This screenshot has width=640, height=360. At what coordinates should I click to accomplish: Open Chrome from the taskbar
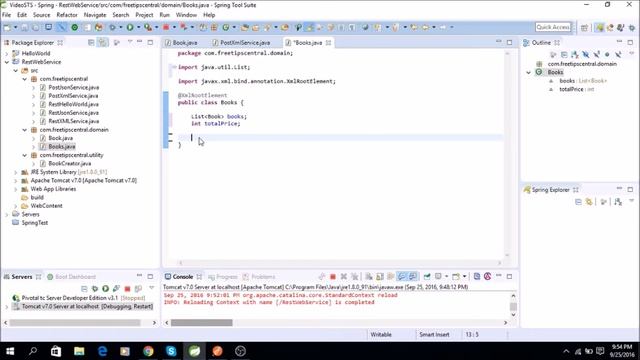(x=148, y=351)
